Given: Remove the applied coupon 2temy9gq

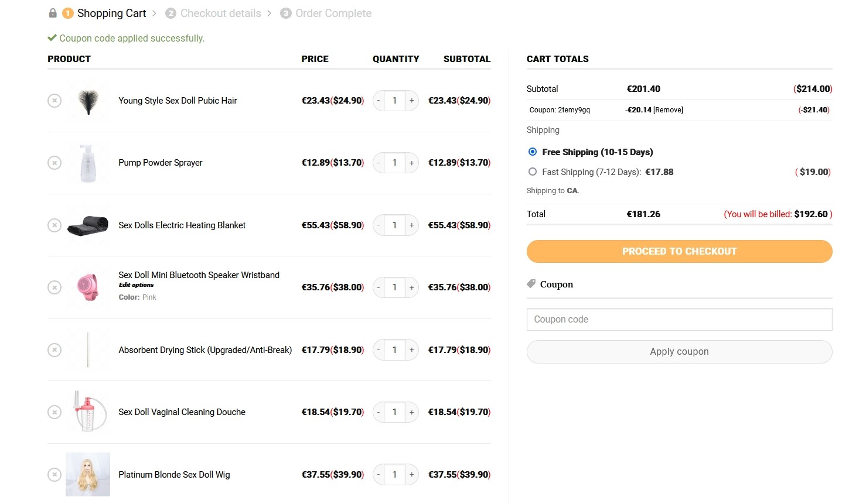Looking at the screenshot, I should coord(668,110).
